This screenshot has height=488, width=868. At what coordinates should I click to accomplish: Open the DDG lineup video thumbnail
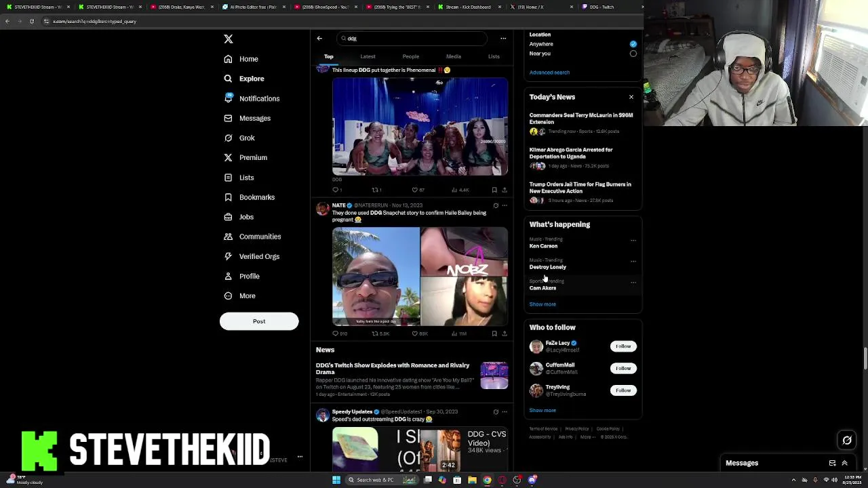(420, 126)
